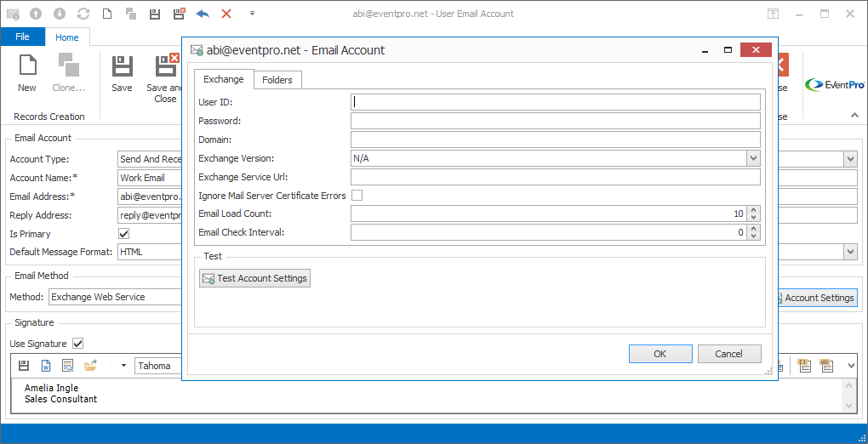Enable Ignore Mail Server Certificate Errors
This screenshot has height=444, width=868.
(357, 196)
